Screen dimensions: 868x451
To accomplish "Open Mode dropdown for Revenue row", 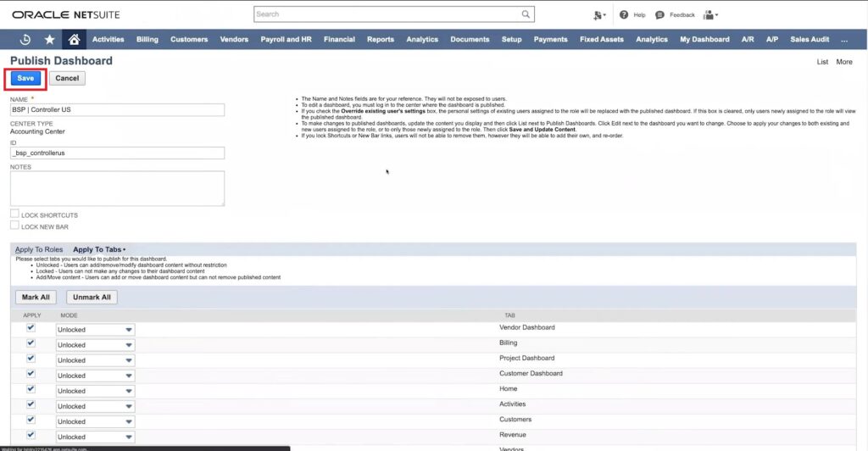I will pos(95,437).
